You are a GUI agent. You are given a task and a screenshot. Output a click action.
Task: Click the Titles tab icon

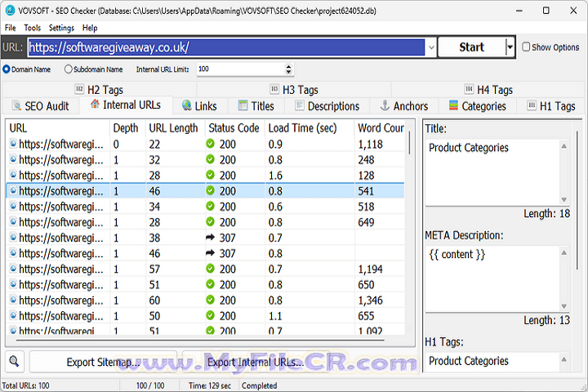point(243,105)
